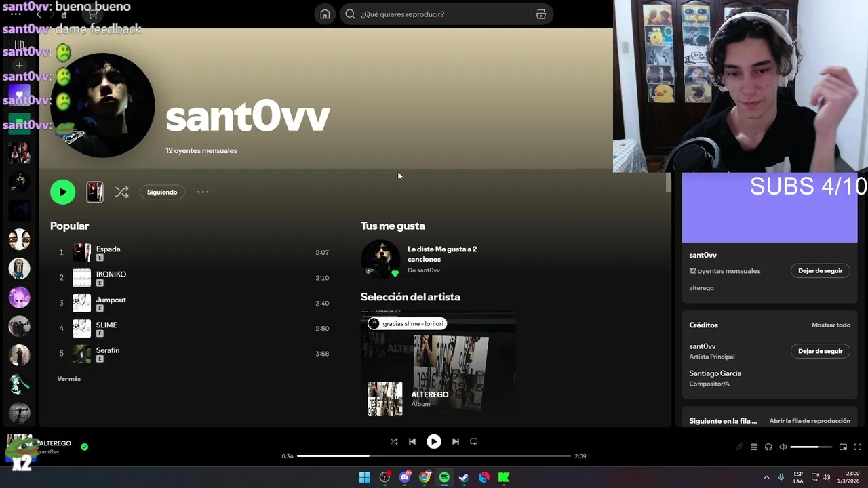
Task: Open Windows Start menu
Action: [364, 477]
